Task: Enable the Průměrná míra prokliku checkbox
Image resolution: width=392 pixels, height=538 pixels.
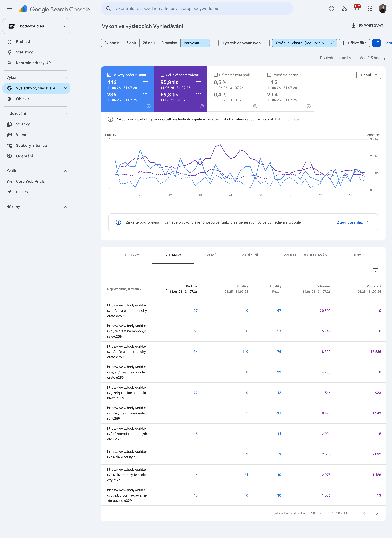Action: (216, 75)
